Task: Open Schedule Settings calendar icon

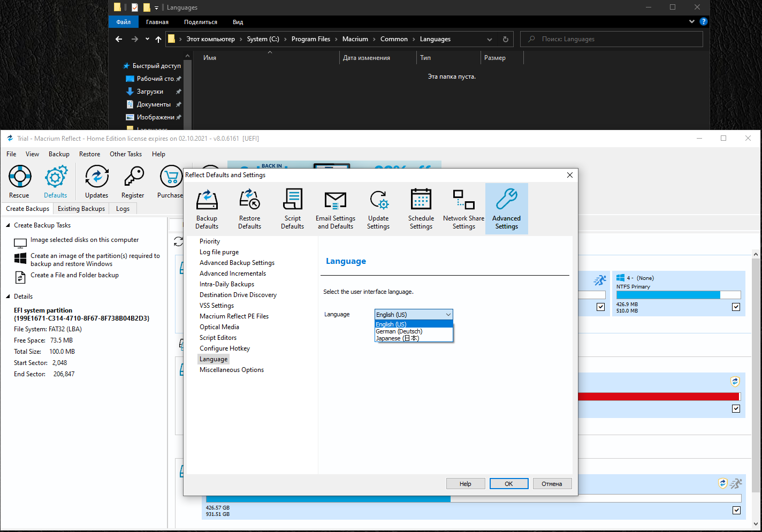Action: 421,209
